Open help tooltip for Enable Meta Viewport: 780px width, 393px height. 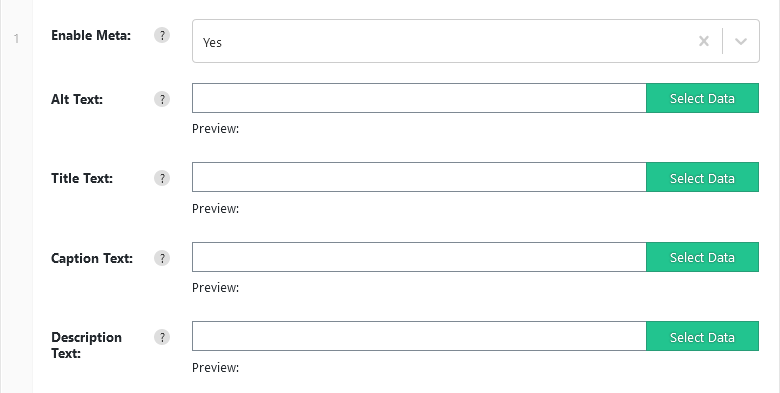point(162,35)
